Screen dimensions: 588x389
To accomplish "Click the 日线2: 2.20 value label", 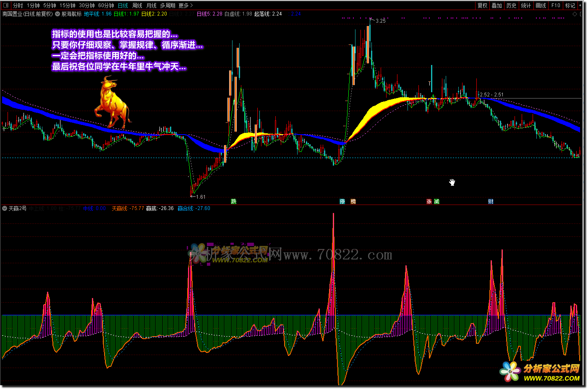I will [x=154, y=14].
